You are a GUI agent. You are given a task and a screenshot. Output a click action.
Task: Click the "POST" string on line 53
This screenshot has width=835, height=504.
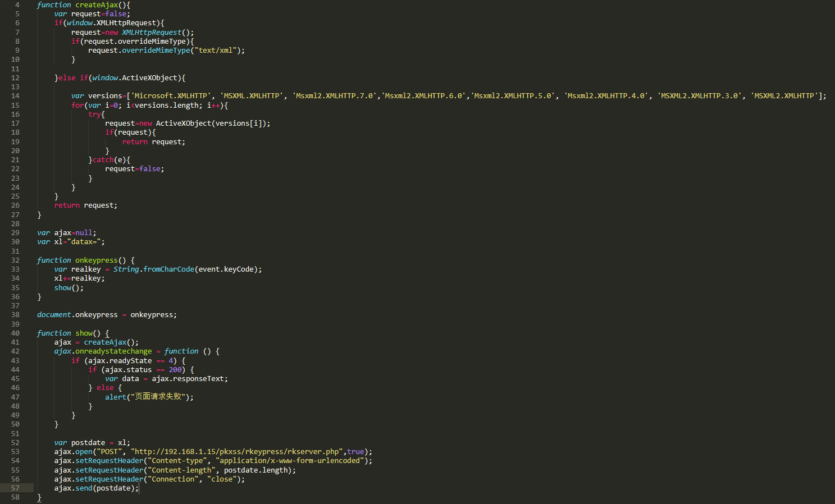109,452
